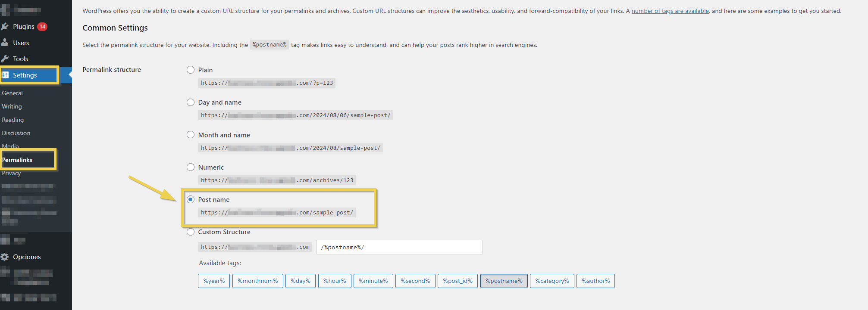Pick the Numeric permalink radio button
Screen dimensions: 868x310
click(191, 167)
